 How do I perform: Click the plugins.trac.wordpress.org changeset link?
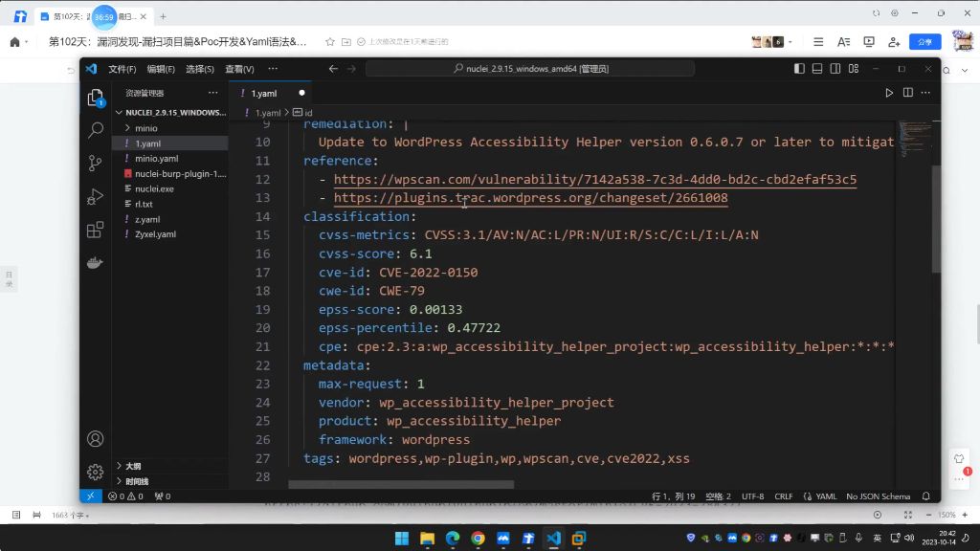click(530, 198)
